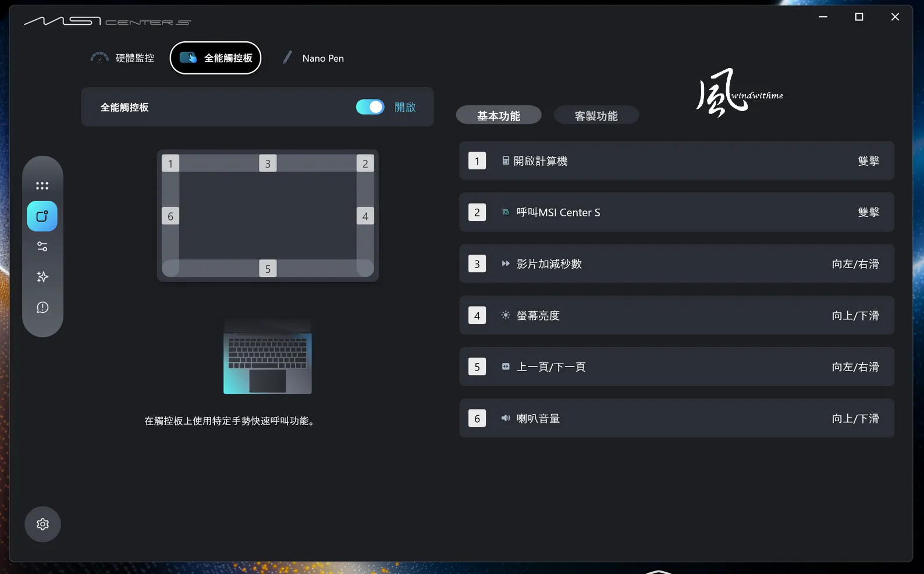Select the 開啟計算機 text
Screen dimensions: 924x574
(x=541, y=161)
